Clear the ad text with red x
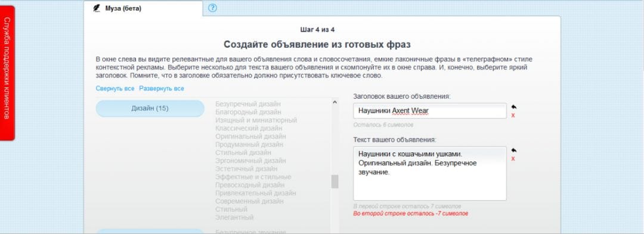The width and height of the screenshot is (644, 234). tap(513, 158)
